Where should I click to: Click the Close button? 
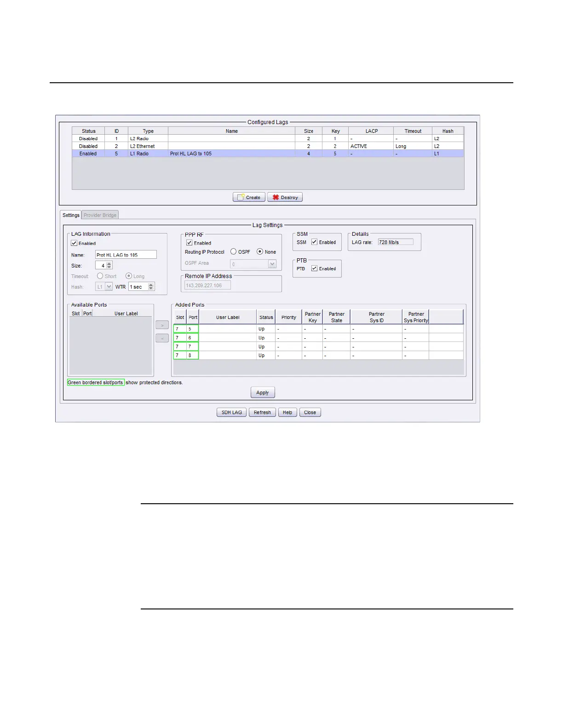[310, 412]
